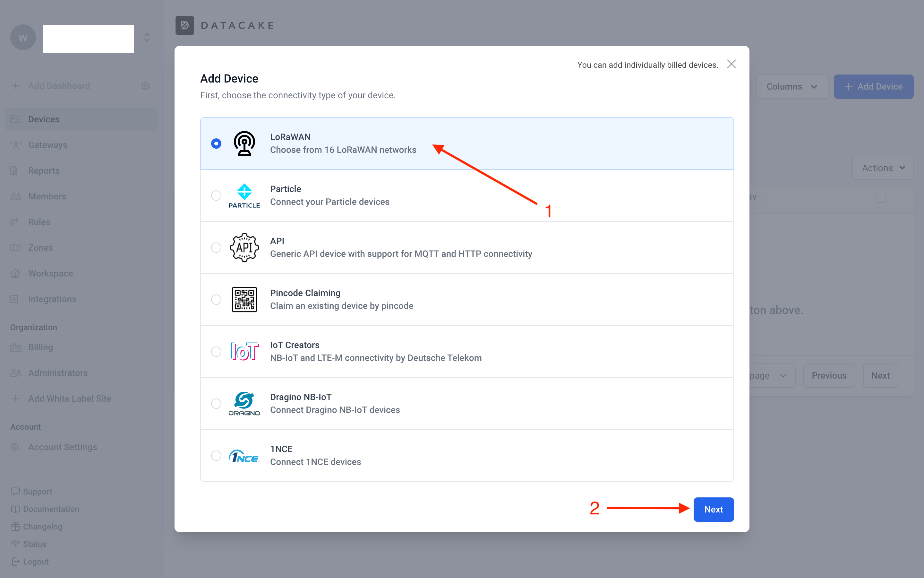Click the Datacake logo icon
Image resolution: width=924 pixels, height=578 pixels.
coord(185,25)
